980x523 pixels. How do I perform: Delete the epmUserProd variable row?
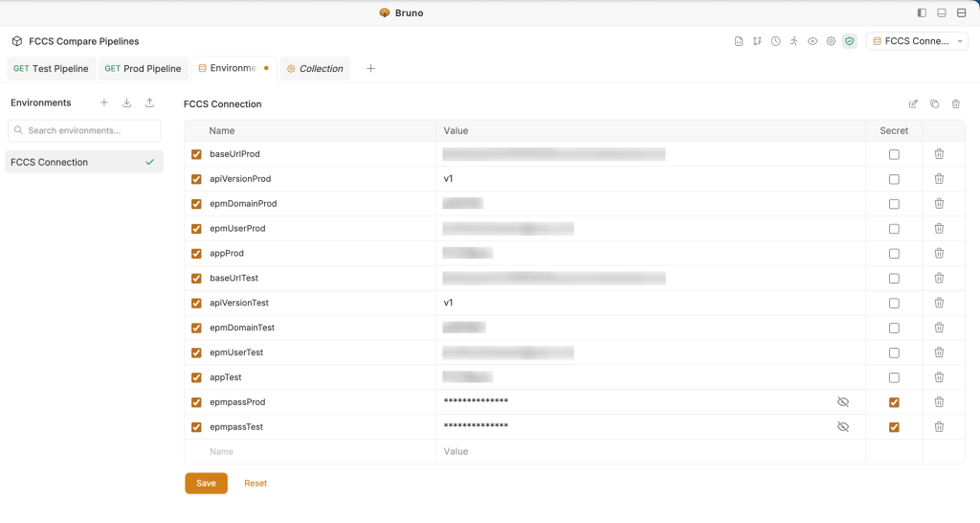pyautogui.click(x=939, y=228)
